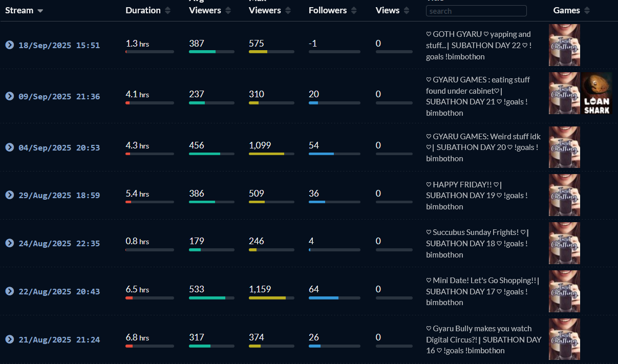Viewport: 618px width, 364px height.
Task: Select the GOTH GYARU yapping stream title
Action: coord(480,46)
